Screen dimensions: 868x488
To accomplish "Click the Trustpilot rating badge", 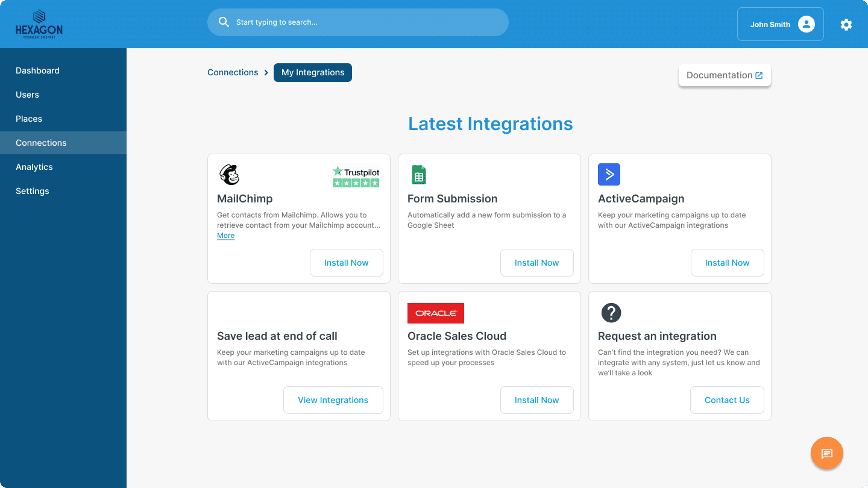I will click(356, 176).
